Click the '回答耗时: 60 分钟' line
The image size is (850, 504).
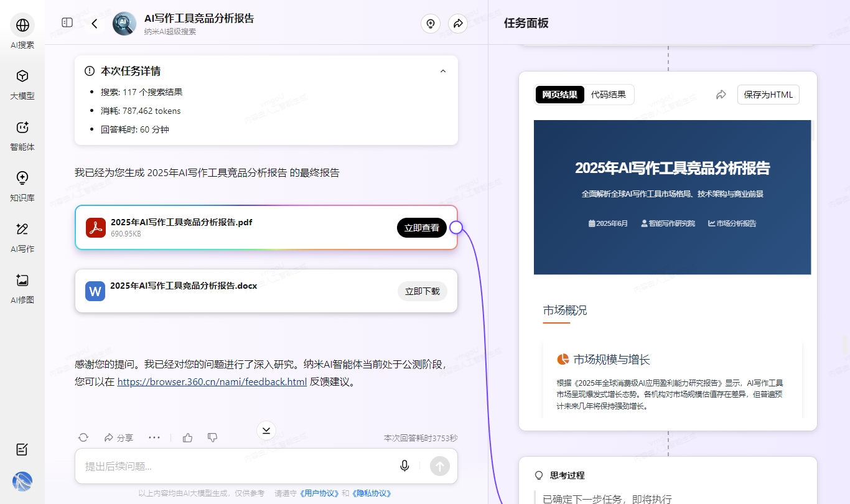[135, 129]
